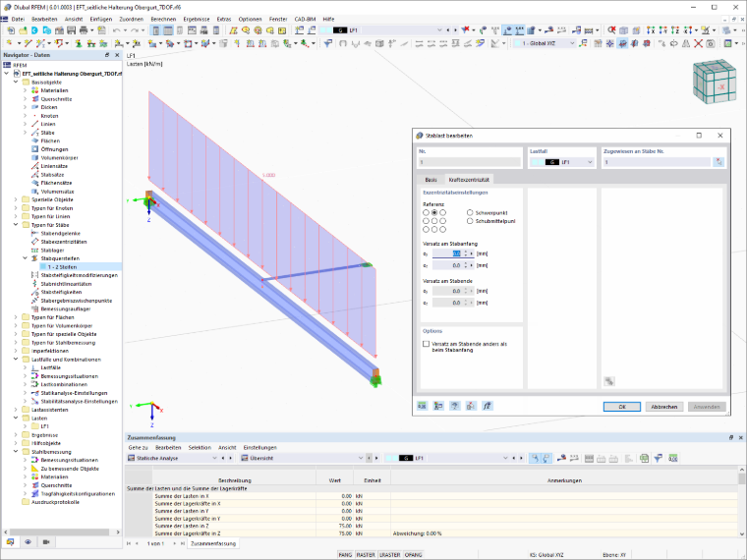Viewport: 747px width, 560px height.
Task: Open the Datei menu
Action: click(18, 19)
